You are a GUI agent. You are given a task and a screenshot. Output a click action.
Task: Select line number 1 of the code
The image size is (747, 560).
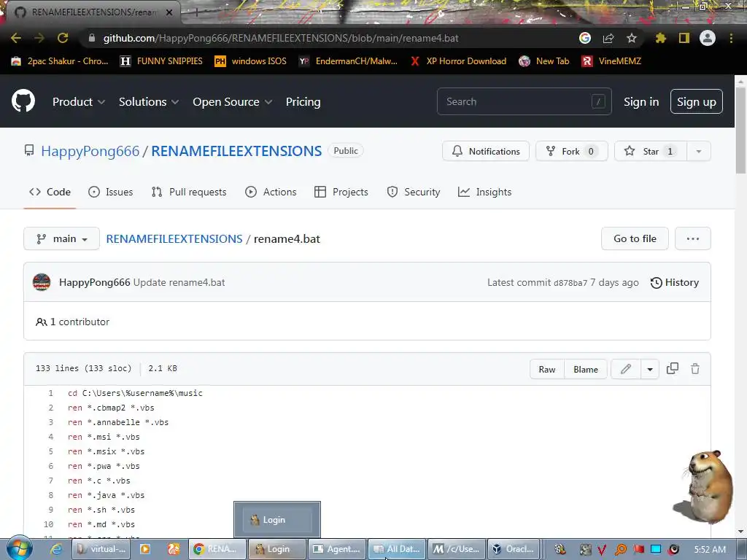point(50,393)
